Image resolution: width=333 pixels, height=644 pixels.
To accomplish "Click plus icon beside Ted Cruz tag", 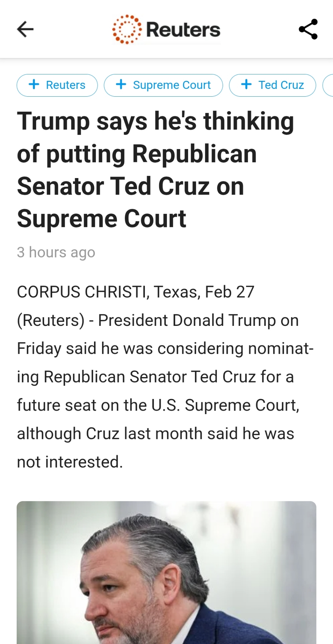I will click(246, 85).
